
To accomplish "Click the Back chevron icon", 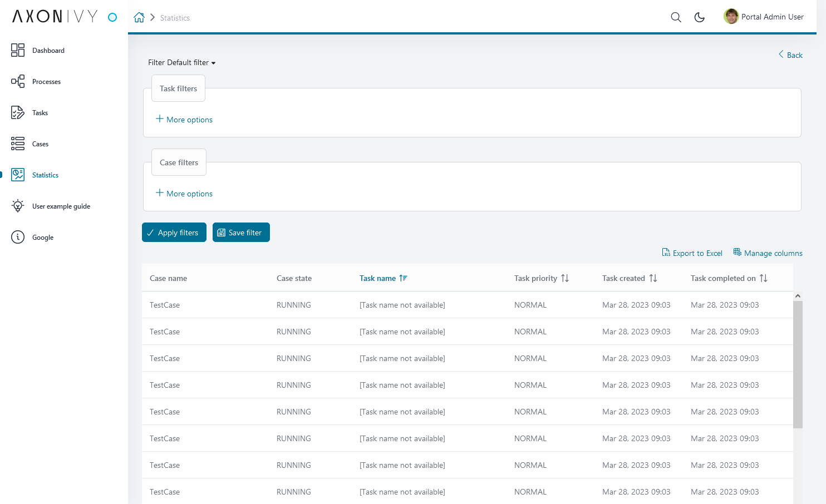I will (x=781, y=54).
